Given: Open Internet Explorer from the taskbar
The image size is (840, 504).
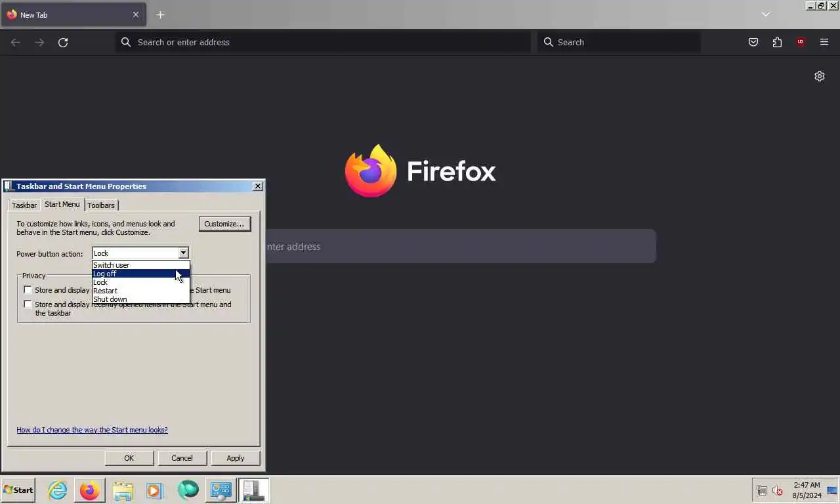Looking at the screenshot, I should [x=58, y=490].
